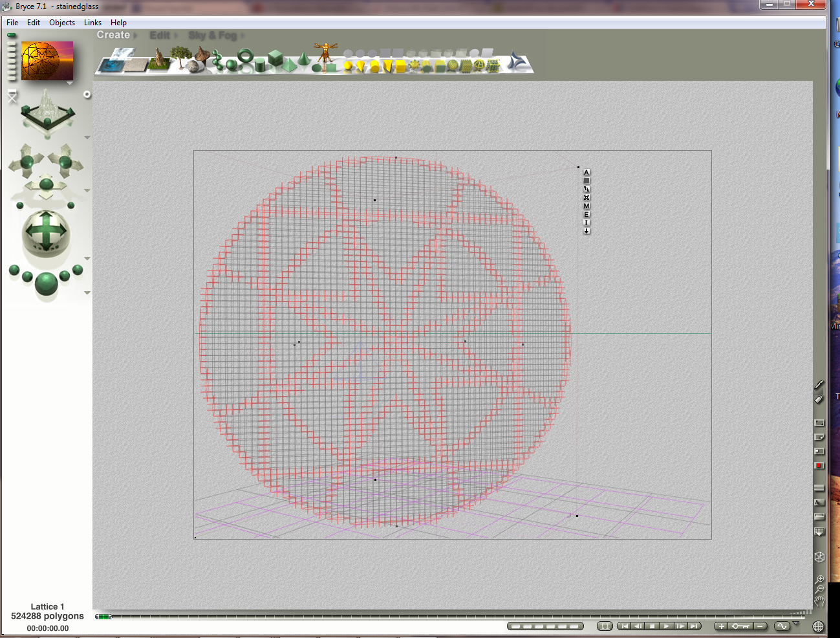Image resolution: width=840 pixels, height=638 pixels.
Task: Open the Material Lab with the M icon
Action: (x=586, y=205)
